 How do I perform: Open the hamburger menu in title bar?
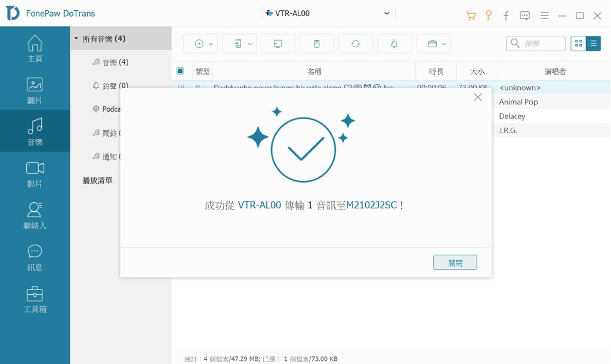544,16
